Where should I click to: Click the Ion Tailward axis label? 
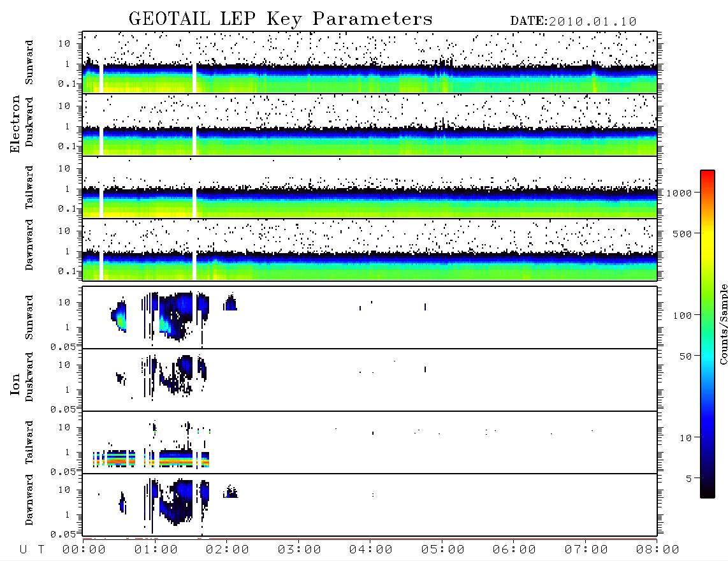click(29, 442)
